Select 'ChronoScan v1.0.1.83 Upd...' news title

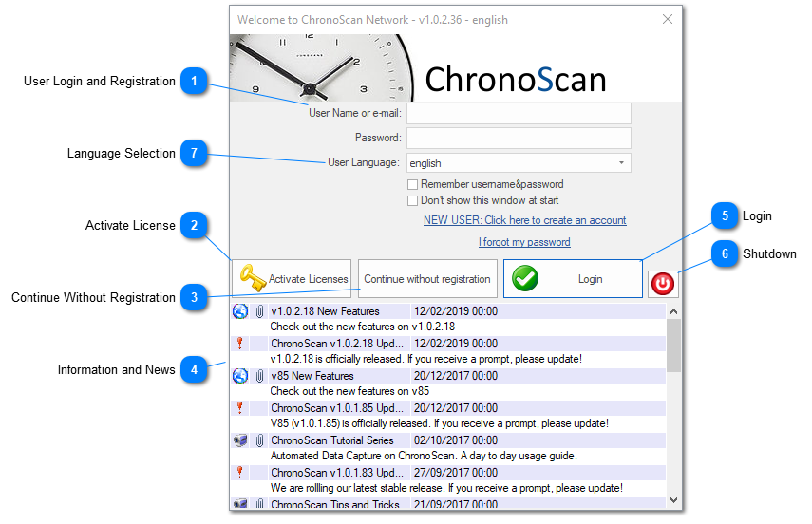[337, 473]
